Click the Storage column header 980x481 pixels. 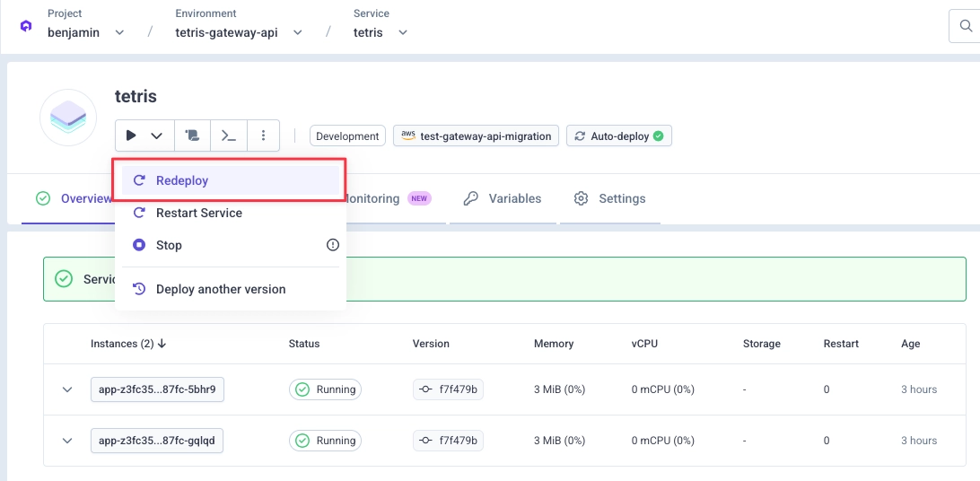pyautogui.click(x=761, y=344)
